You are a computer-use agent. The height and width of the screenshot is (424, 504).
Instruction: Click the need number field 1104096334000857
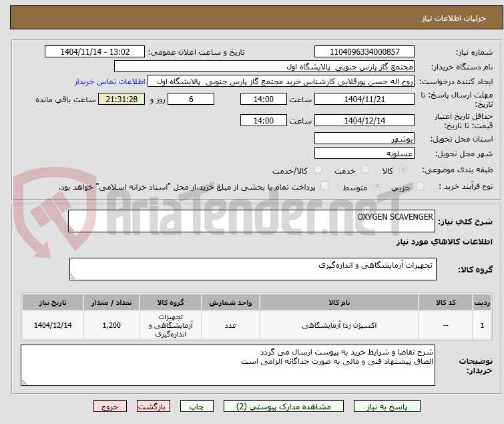click(x=364, y=52)
